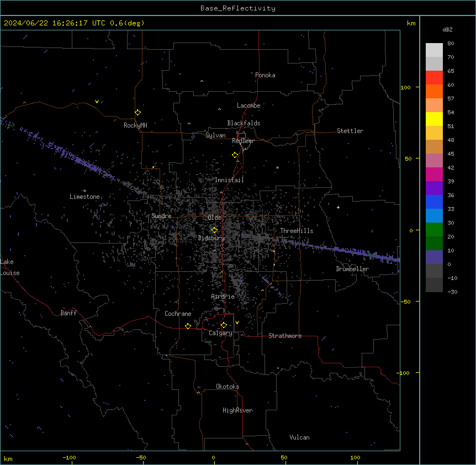Click the Limestone label
This screenshot has width=476, height=465.
click(x=84, y=197)
